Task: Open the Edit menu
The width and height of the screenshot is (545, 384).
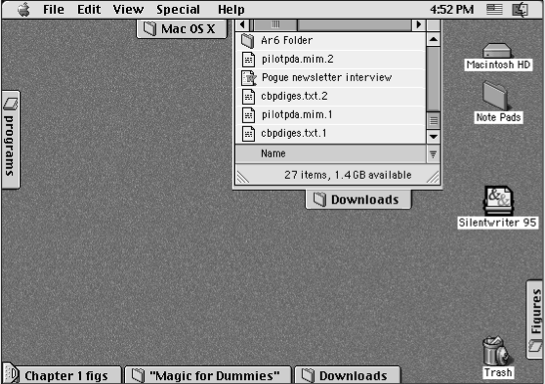Action: 89,9
